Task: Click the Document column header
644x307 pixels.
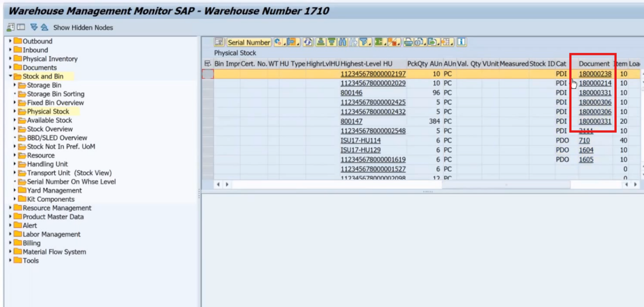Action: pyautogui.click(x=594, y=64)
